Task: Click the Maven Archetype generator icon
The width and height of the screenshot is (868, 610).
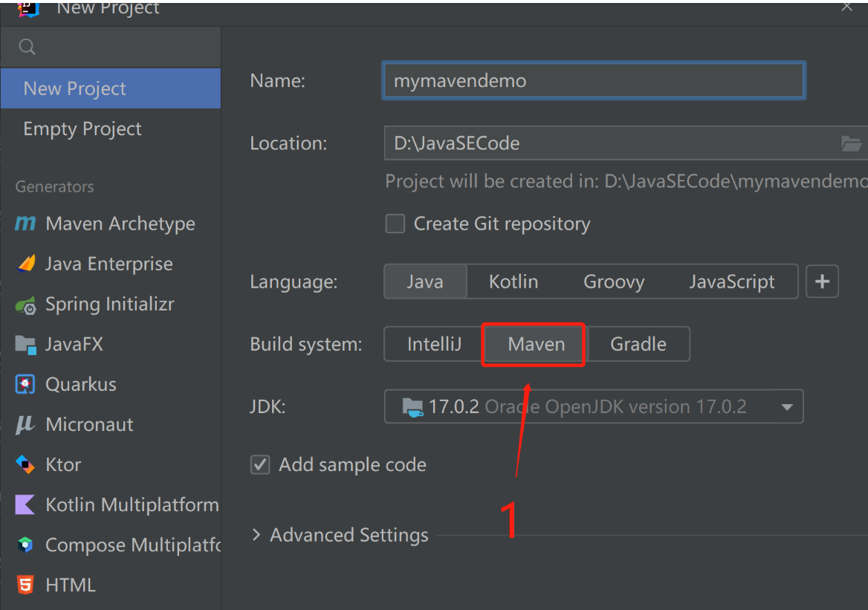Action: [25, 224]
